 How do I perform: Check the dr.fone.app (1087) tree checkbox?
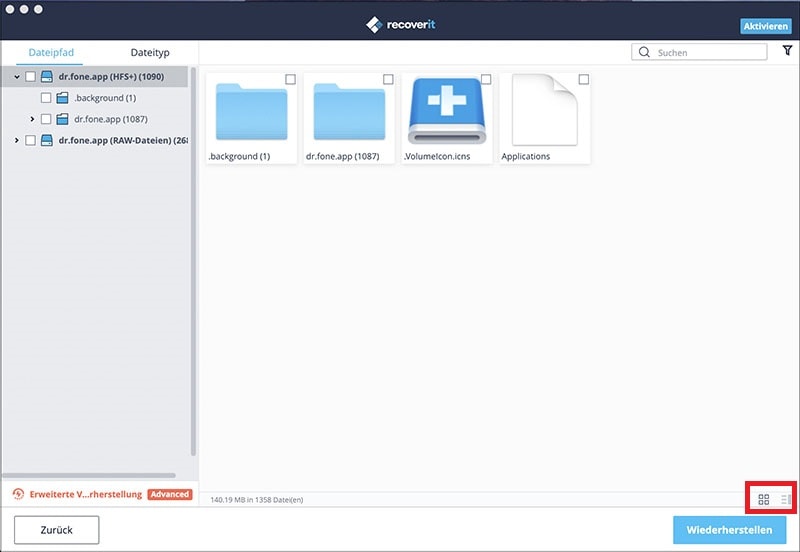point(46,119)
